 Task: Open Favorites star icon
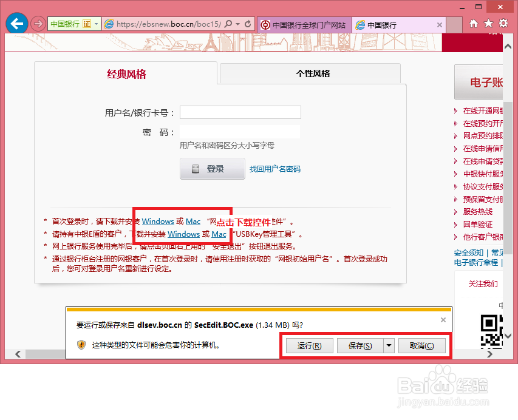coord(488,24)
